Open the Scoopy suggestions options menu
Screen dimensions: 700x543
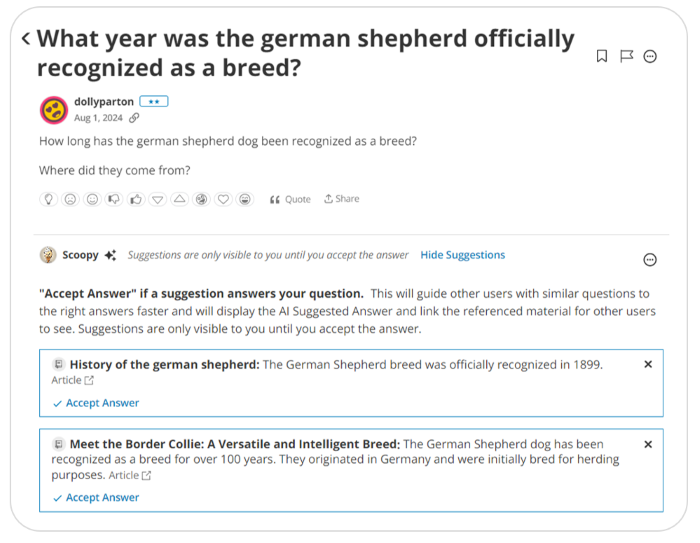pos(650,260)
